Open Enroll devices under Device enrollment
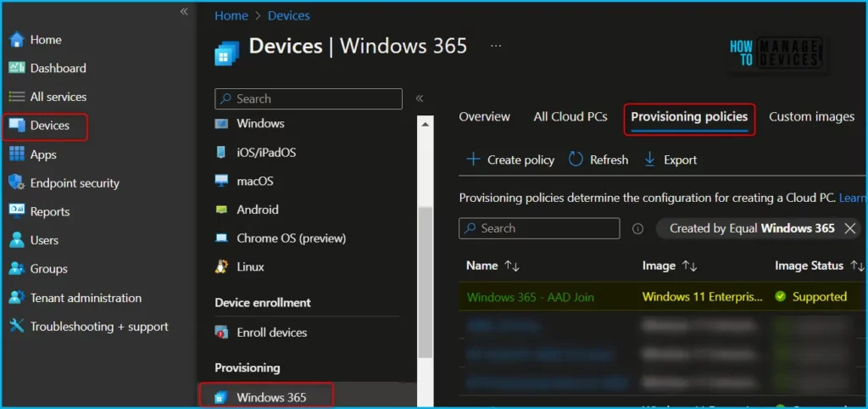 click(x=272, y=333)
